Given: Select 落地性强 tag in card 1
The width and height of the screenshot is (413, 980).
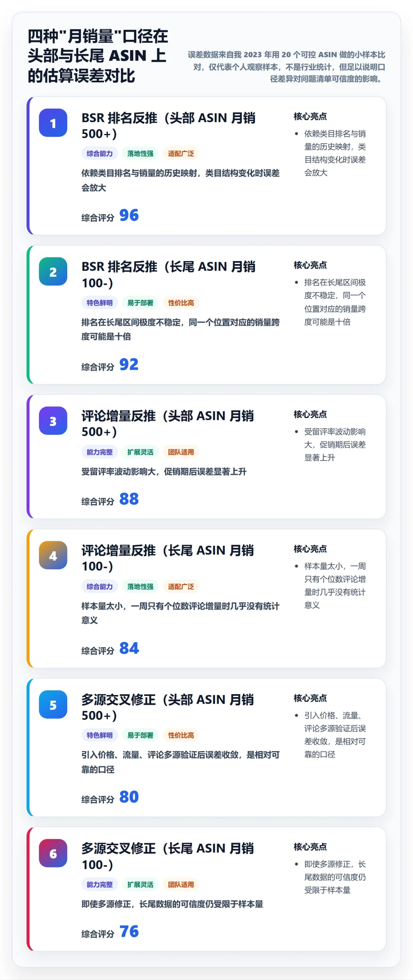Looking at the screenshot, I should tap(140, 154).
